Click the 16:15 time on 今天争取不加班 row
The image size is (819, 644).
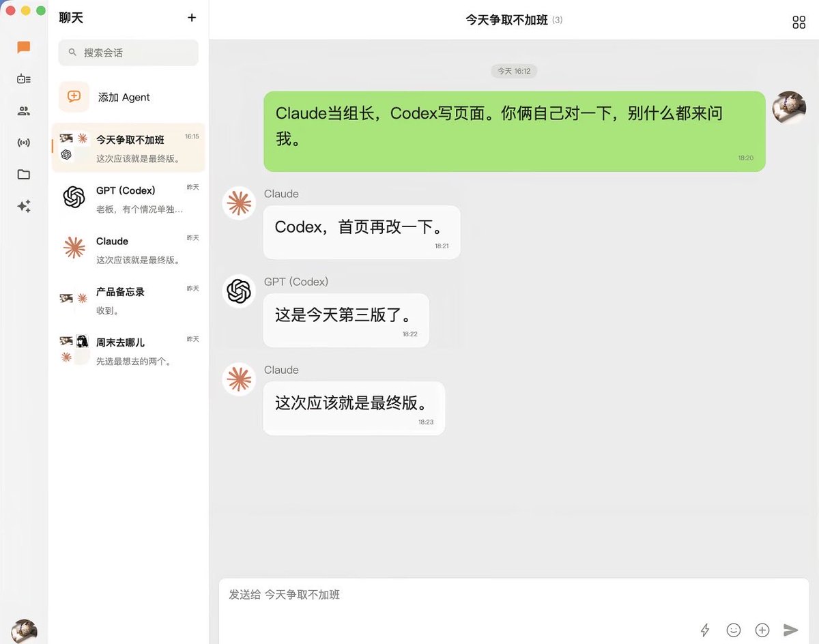192,136
